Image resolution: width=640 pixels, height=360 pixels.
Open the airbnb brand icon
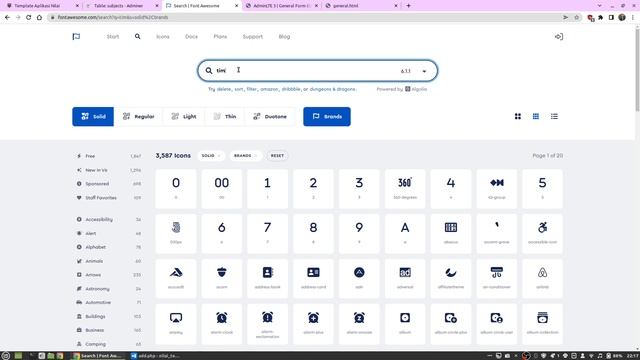(542, 278)
